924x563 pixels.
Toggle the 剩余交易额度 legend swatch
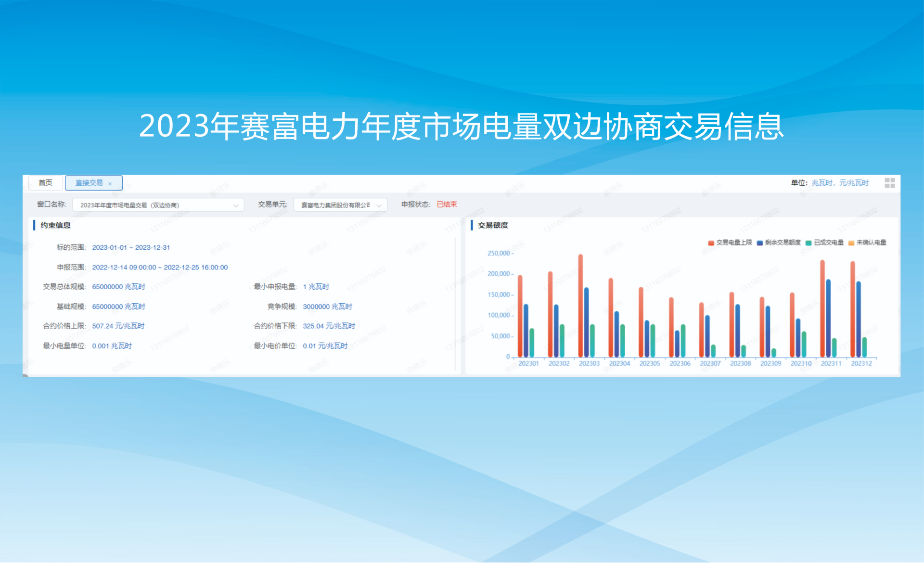click(x=759, y=243)
